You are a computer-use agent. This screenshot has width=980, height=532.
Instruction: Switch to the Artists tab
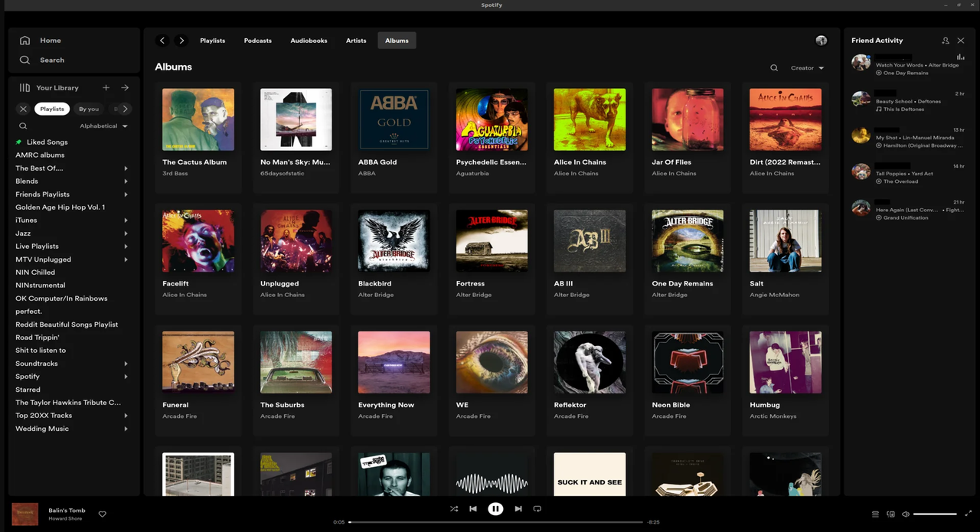(356, 41)
